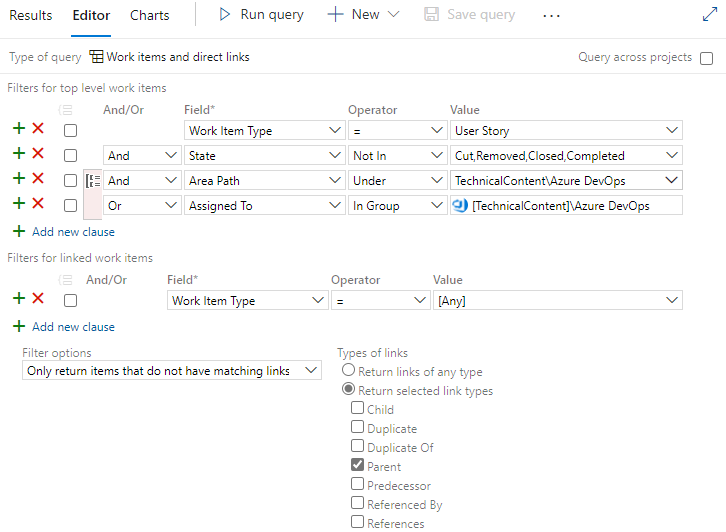Open equals operator dropdown in linked filters
The image size is (726, 532).
coord(381,301)
